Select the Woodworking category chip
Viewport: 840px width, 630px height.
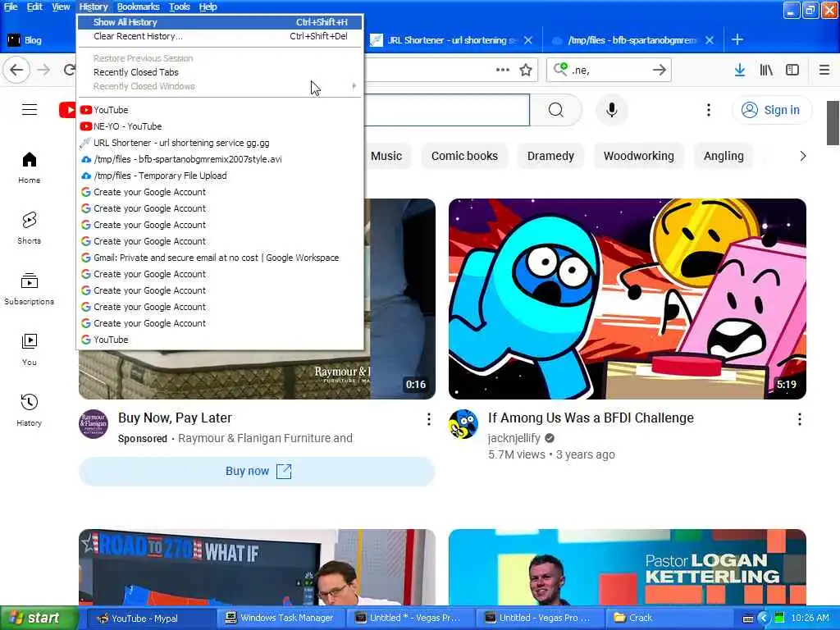click(x=638, y=156)
